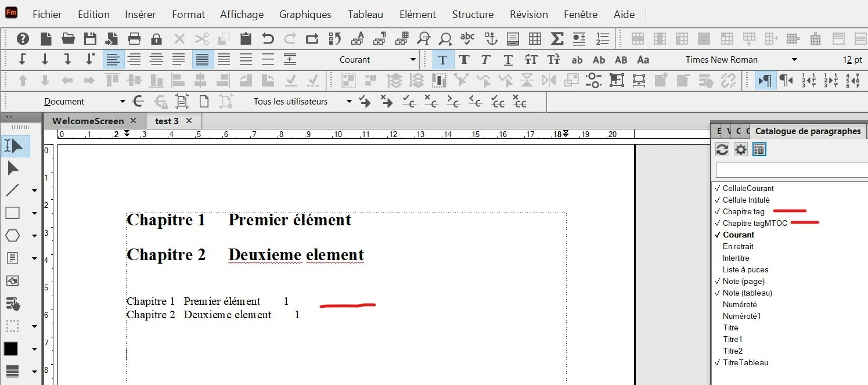Open the Times New Roman font dropdown

point(794,59)
